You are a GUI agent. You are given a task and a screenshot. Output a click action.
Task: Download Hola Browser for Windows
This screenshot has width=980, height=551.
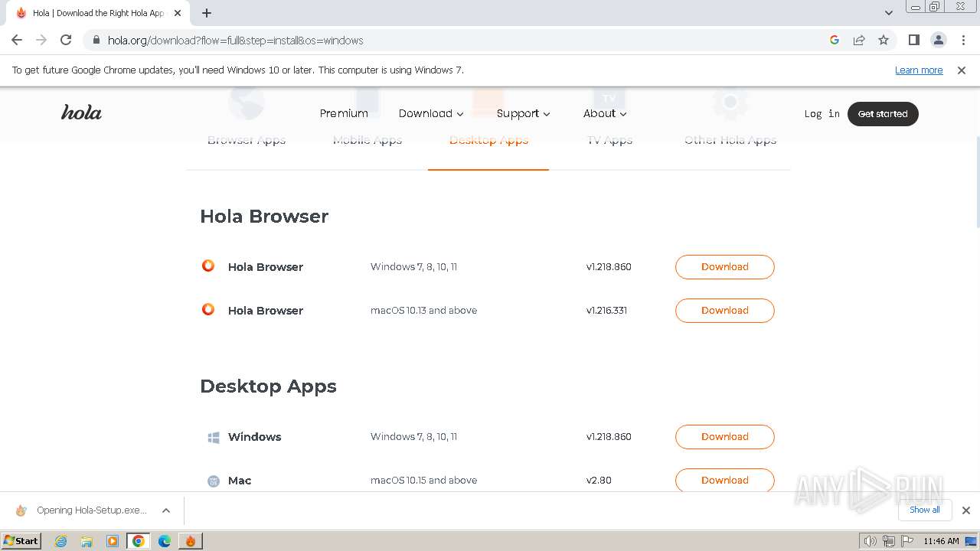point(724,267)
